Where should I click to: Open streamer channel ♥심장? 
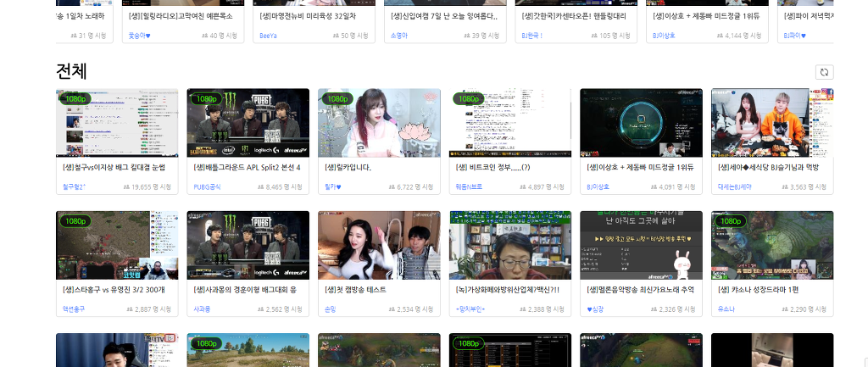click(595, 309)
